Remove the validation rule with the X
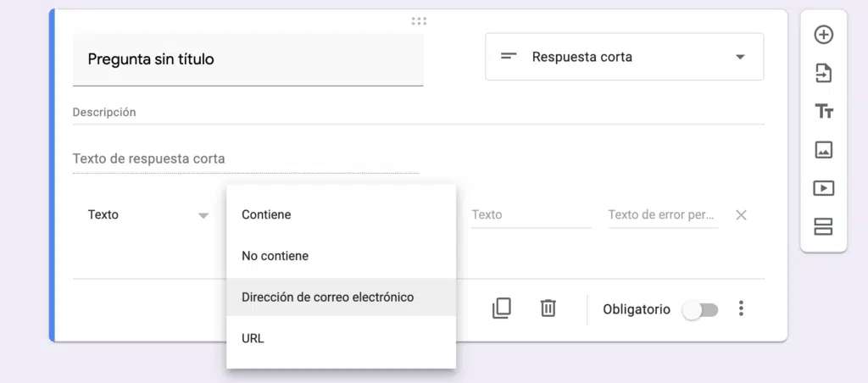The image size is (868, 383). [741, 215]
